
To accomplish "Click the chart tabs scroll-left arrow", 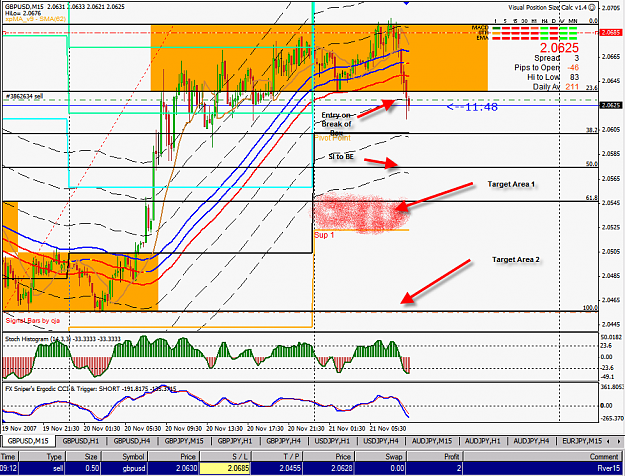I will click(x=608, y=441).
